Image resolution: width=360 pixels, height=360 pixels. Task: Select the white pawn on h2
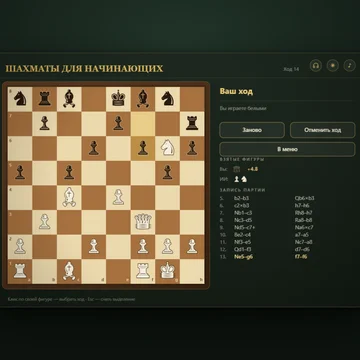click(x=192, y=247)
